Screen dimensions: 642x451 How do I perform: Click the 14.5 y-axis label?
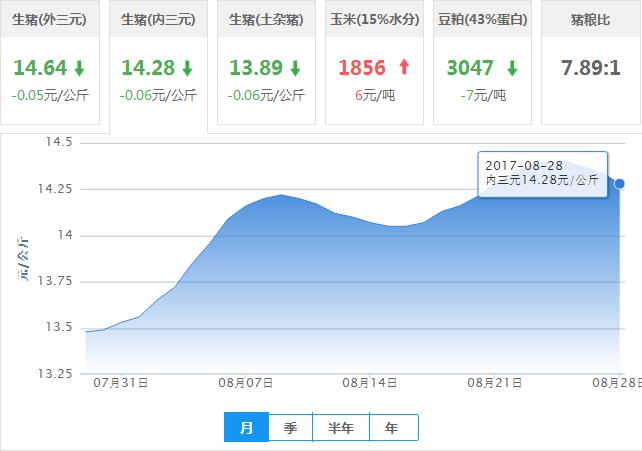(x=59, y=142)
